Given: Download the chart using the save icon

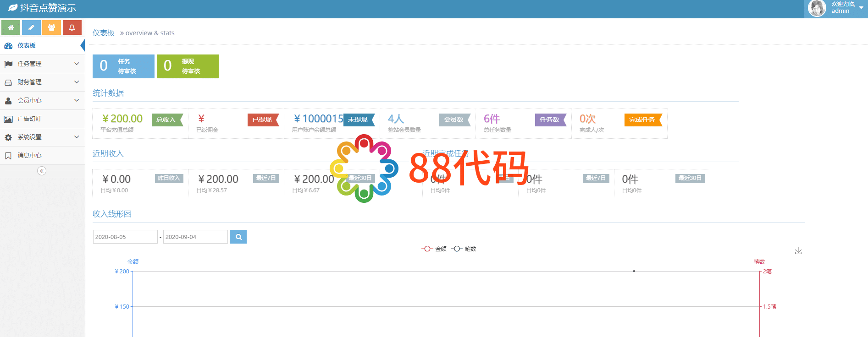Looking at the screenshot, I should point(798,250).
